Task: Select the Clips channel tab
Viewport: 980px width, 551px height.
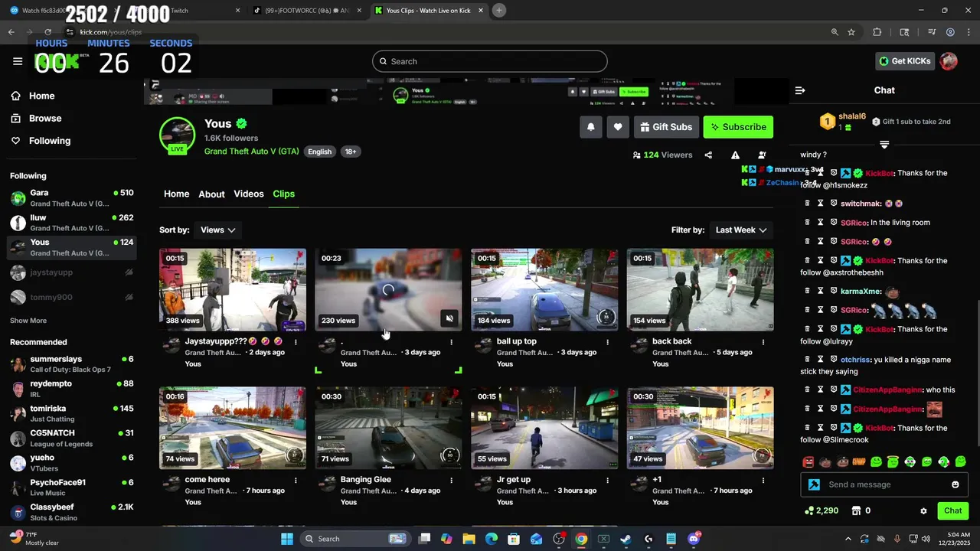Action: pyautogui.click(x=284, y=194)
